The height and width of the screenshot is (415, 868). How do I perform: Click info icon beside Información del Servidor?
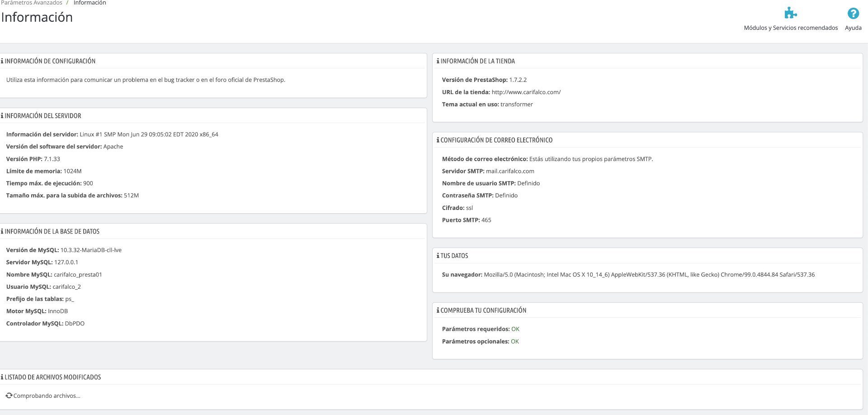tap(2, 116)
